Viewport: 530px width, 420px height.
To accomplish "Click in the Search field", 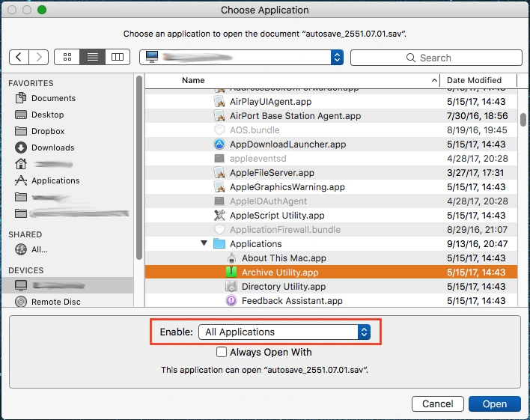I will click(x=436, y=58).
